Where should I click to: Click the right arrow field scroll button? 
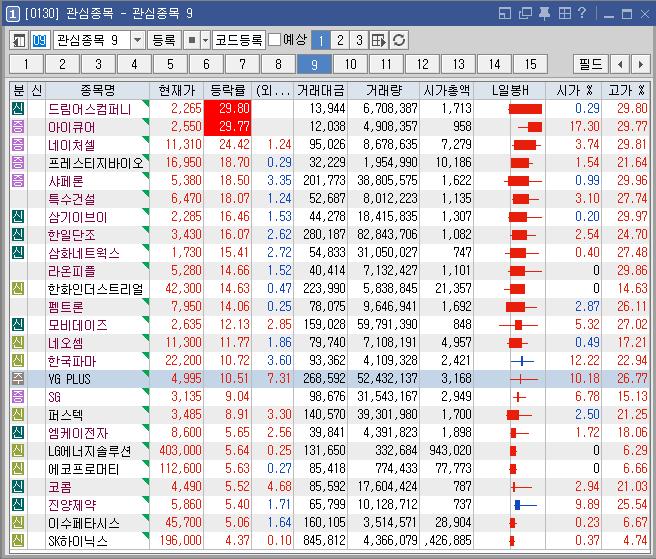click(x=641, y=64)
